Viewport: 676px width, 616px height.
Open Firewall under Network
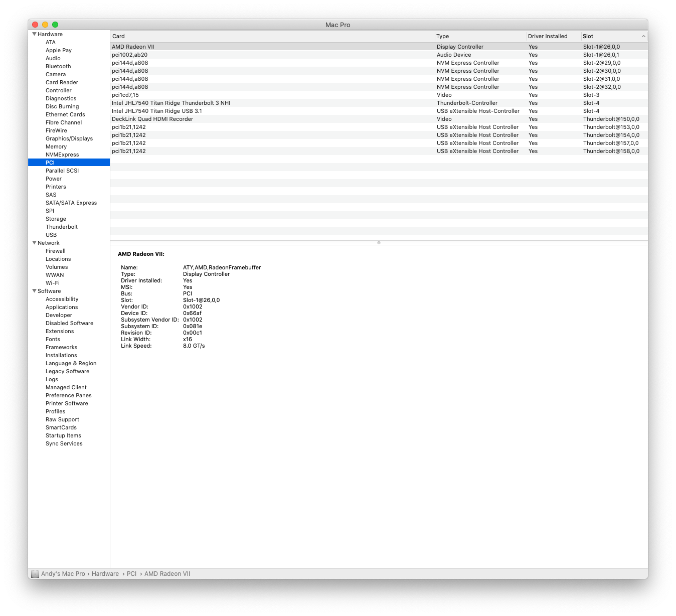pos(56,251)
